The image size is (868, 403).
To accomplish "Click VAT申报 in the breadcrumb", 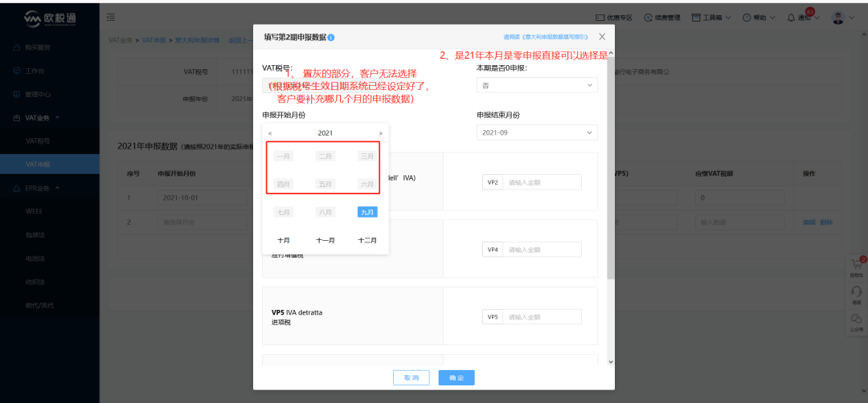I will click(x=154, y=40).
